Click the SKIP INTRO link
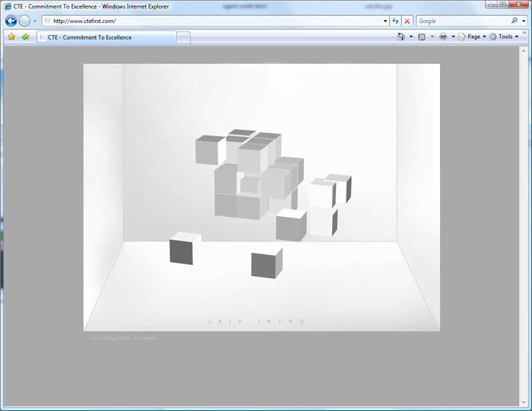This screenshot has height=411, width=532. click(x=257, y=321)
